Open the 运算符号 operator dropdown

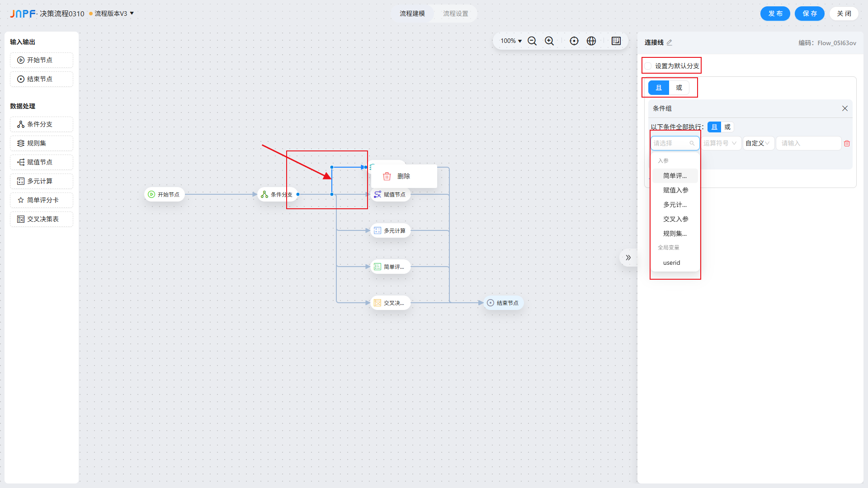pyautogui.click(x=720, y=143)
